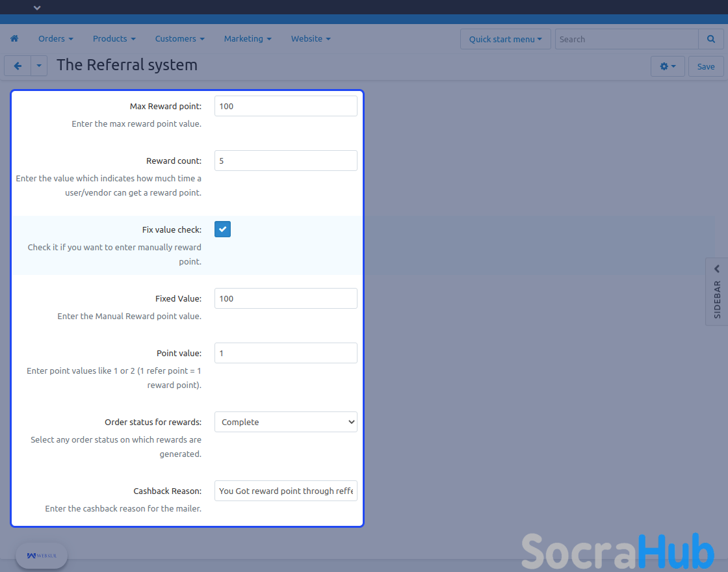Open the gear settings menu

[668, 66]
